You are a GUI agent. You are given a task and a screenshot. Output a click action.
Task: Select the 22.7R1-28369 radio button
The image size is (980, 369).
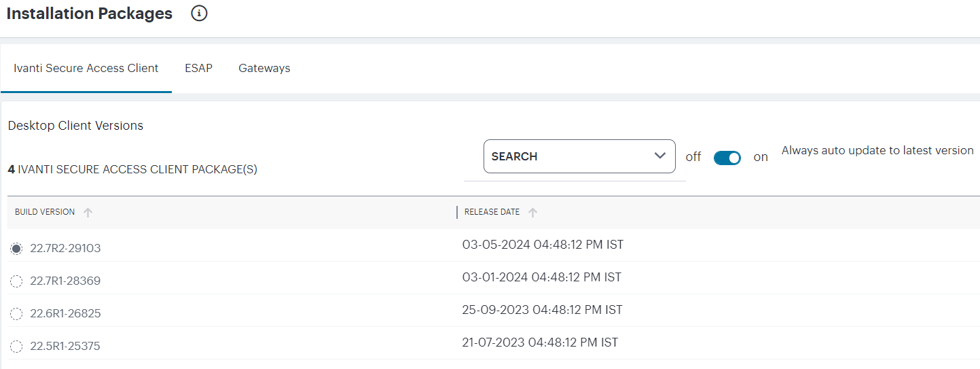click(16, 281)
